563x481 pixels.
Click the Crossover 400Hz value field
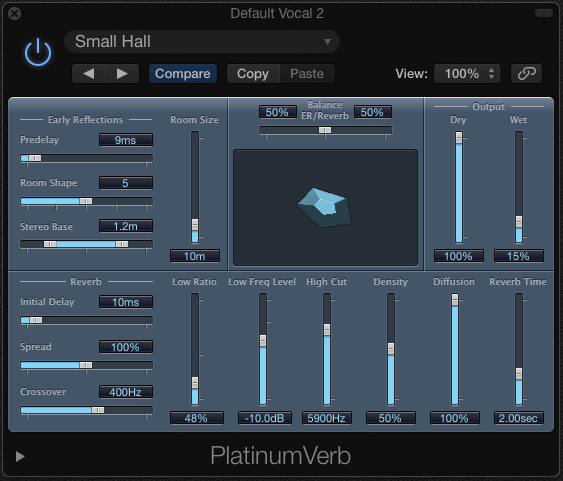point(126,392)
